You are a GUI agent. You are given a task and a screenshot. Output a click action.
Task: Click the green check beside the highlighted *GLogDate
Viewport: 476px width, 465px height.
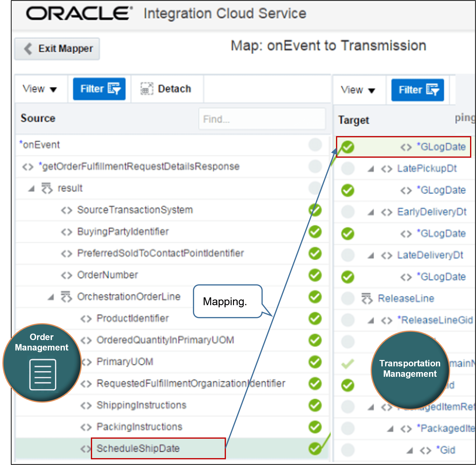[347, 147]
